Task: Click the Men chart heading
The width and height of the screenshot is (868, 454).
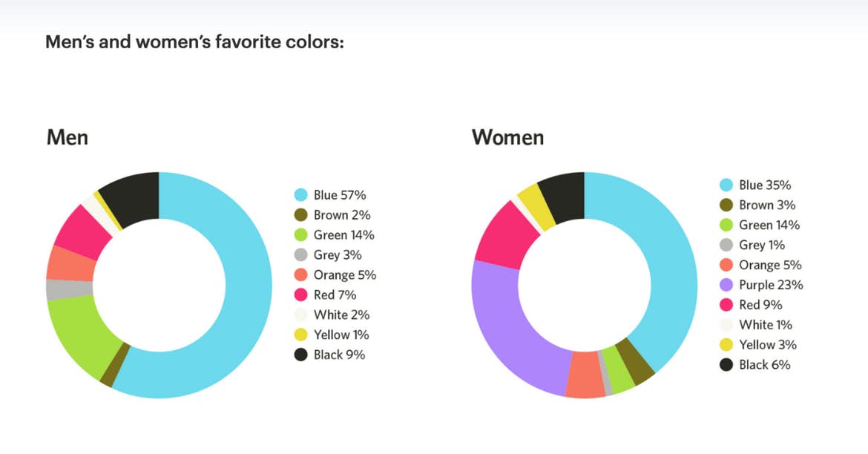Action: pos(67,137)
